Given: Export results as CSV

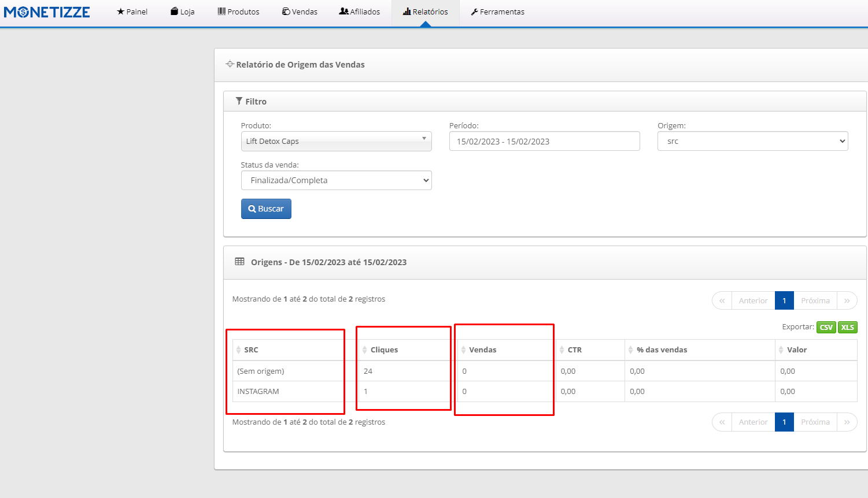Looking at the screenshot, I should pyautogui.click(x=826, y=327).
